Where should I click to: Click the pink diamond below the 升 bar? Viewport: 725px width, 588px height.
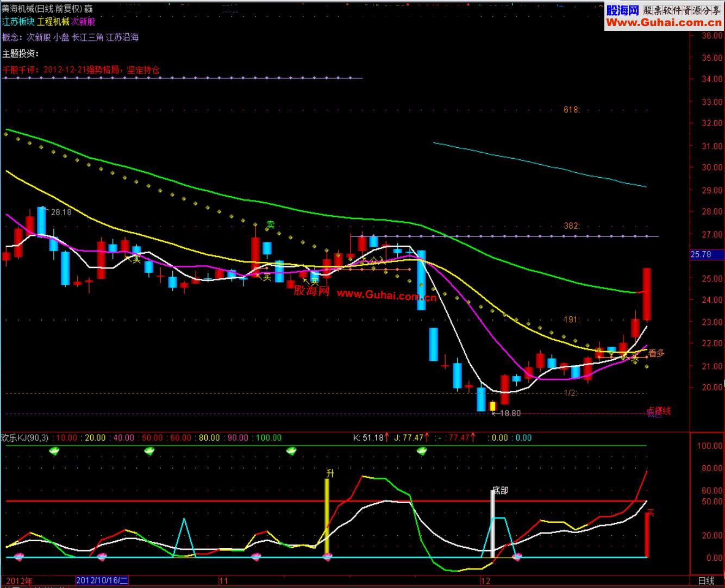327,556
